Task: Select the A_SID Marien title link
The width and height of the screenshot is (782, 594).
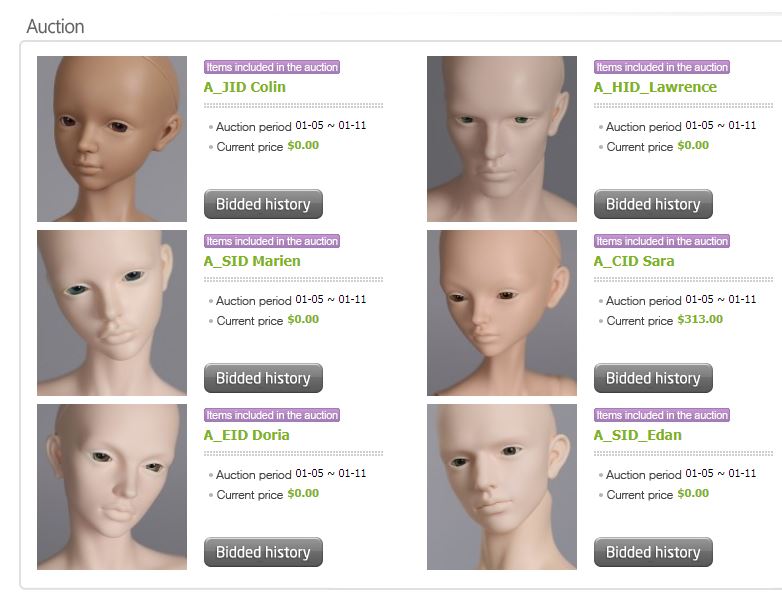Action: pyautogui.click(x=252, y=261)
